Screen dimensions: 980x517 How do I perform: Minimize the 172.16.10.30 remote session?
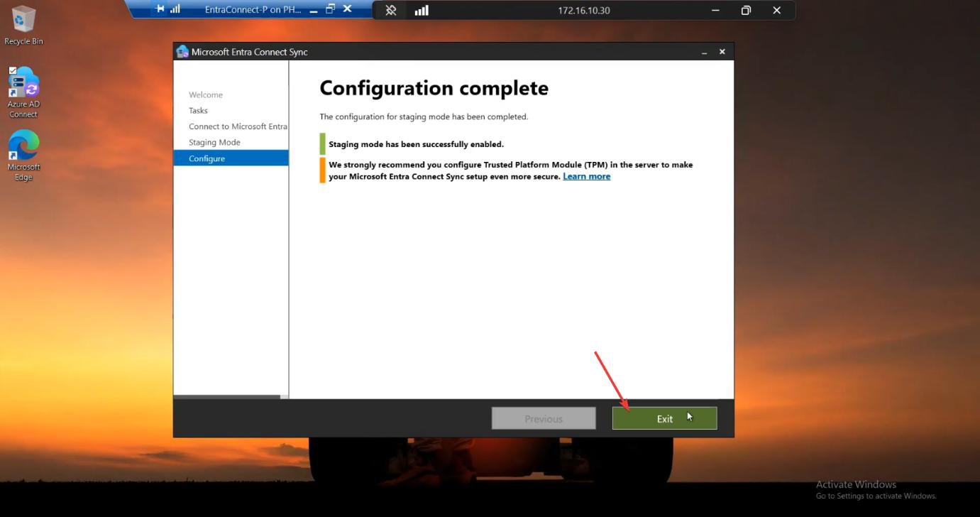pos(715,10)
